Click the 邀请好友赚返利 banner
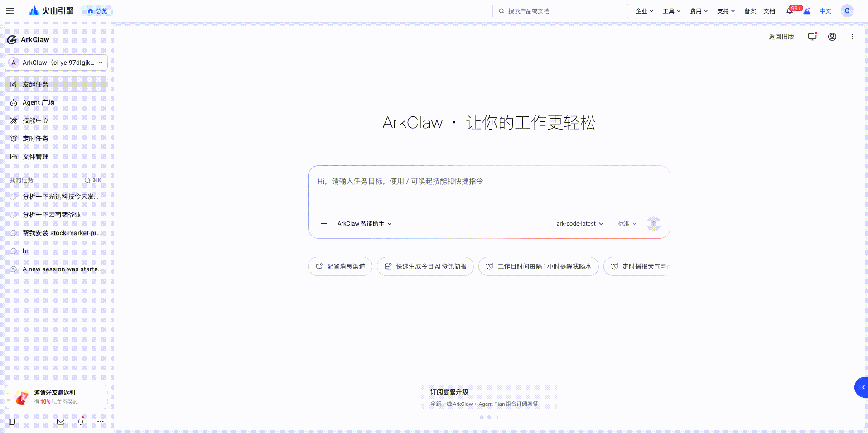The width and height of the screenshot is (868, 433). [56, 397]
